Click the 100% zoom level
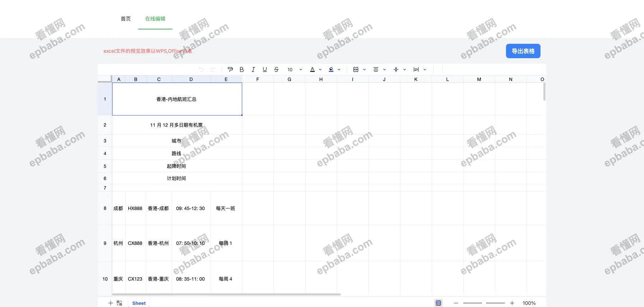The height and width of the screenshot is (307, 644). pos(529,303)
